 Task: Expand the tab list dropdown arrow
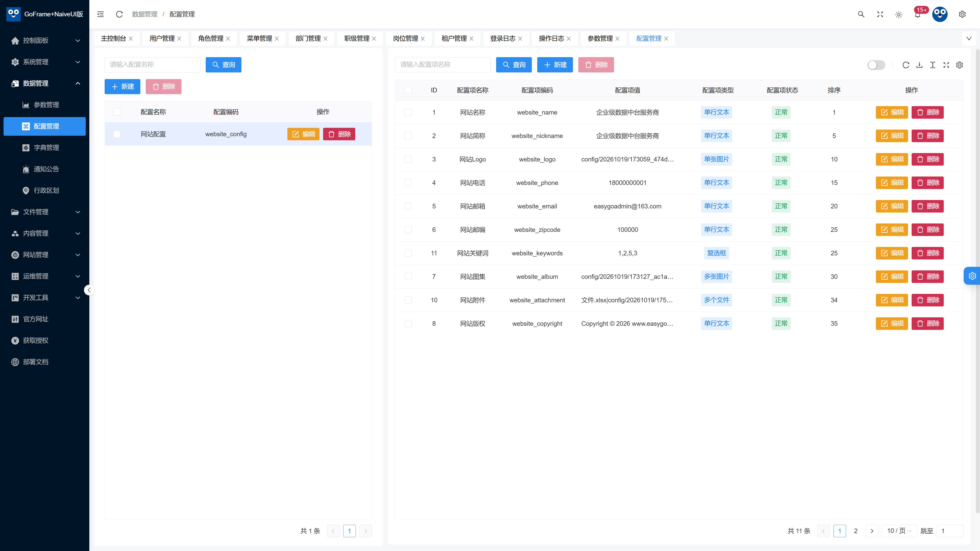[x=969, y=39]
